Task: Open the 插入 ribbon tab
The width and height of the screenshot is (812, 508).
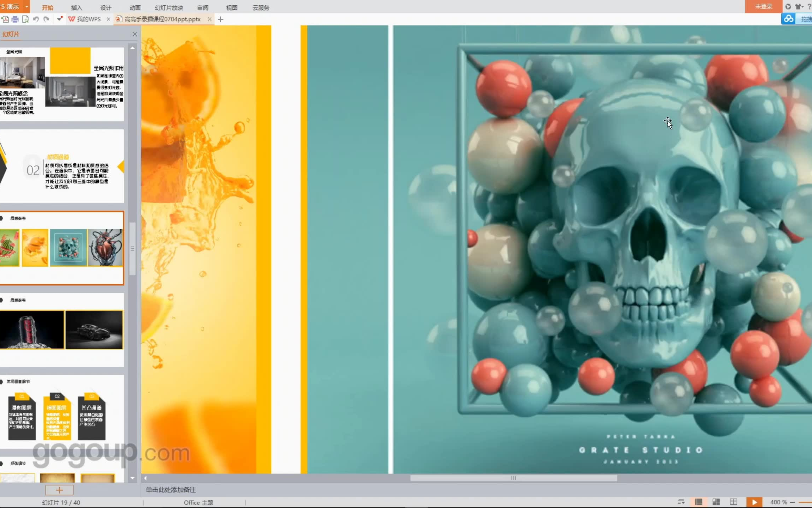Action: pyautogui.click(x=76, y=7)
